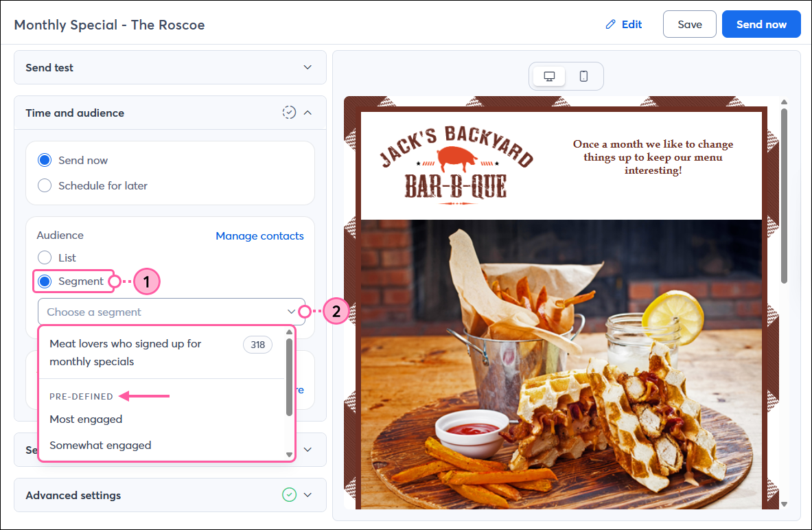Choose the Segment audience radio button
Viewport: 812px width, 530px height.
pos(45,281)
